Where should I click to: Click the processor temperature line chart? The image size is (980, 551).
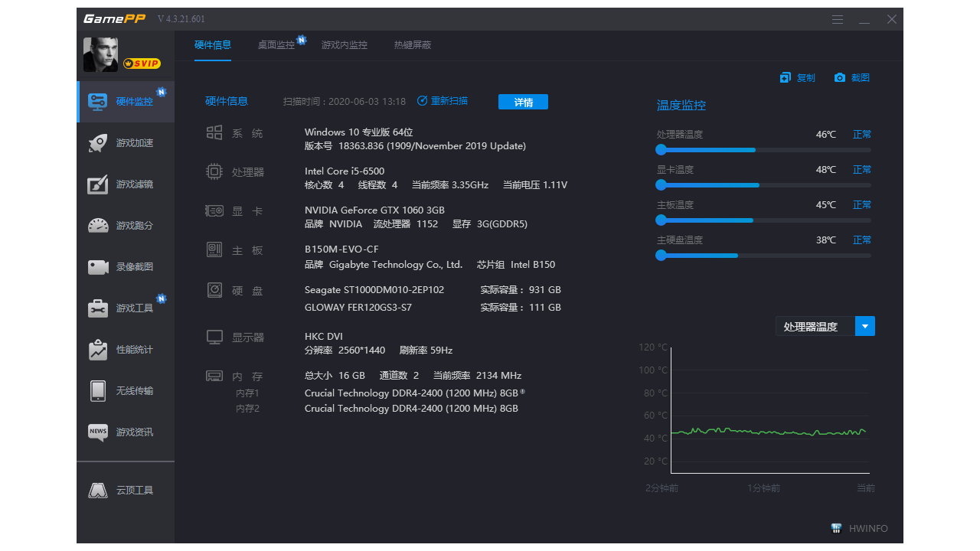pos(769,411)
